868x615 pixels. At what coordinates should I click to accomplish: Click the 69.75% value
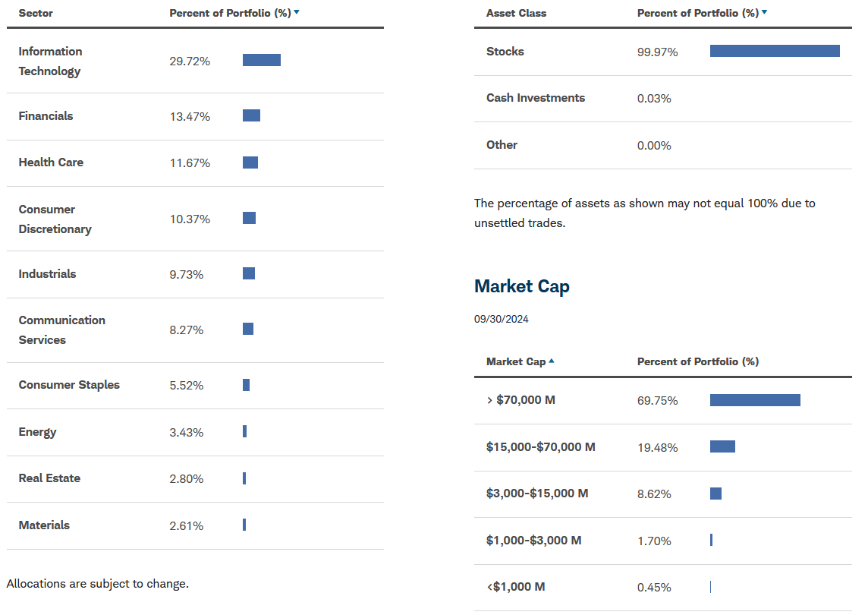pyautogui.click(x=657, y=401)
